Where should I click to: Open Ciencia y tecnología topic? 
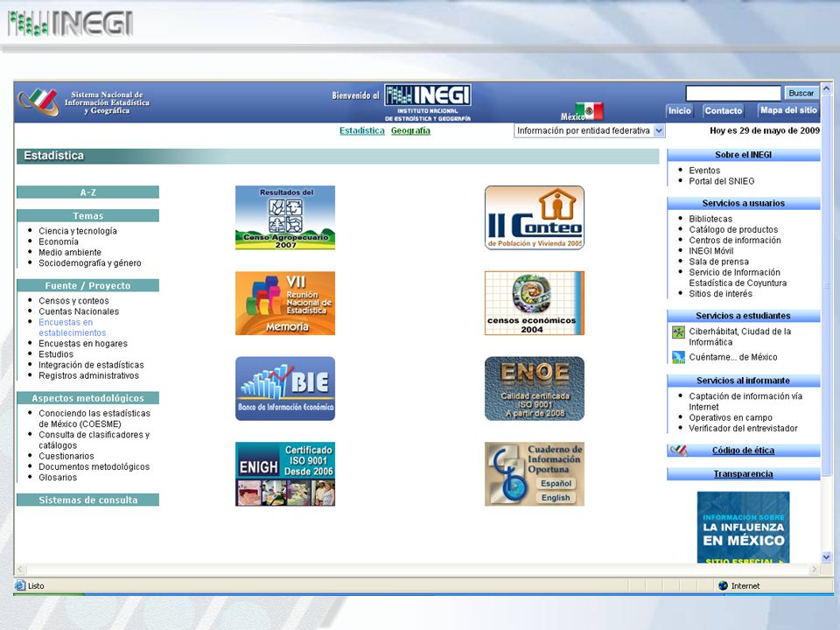tap(78, 231)
